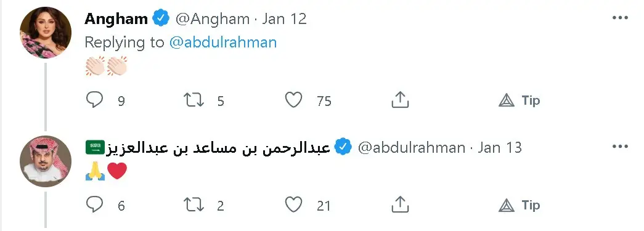The width and height of the screenshot is (644, 231).
Task: Click the @abdulrahman mention in Replying to
Action: (223, 43)
